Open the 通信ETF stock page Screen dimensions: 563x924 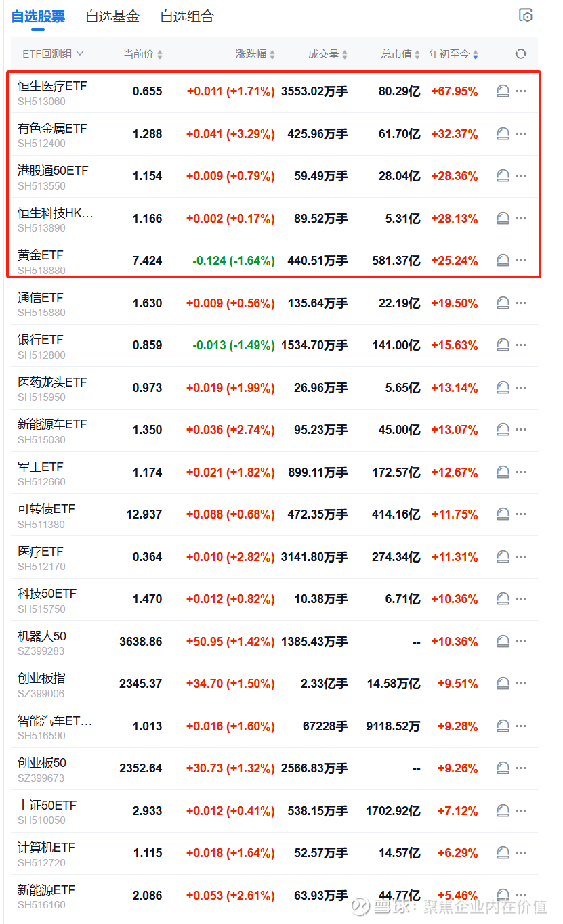(41, 298)
